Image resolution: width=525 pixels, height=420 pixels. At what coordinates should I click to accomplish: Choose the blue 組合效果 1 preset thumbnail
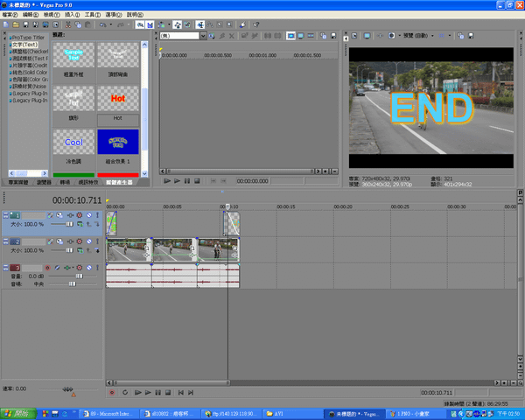[x=118, y=142]
